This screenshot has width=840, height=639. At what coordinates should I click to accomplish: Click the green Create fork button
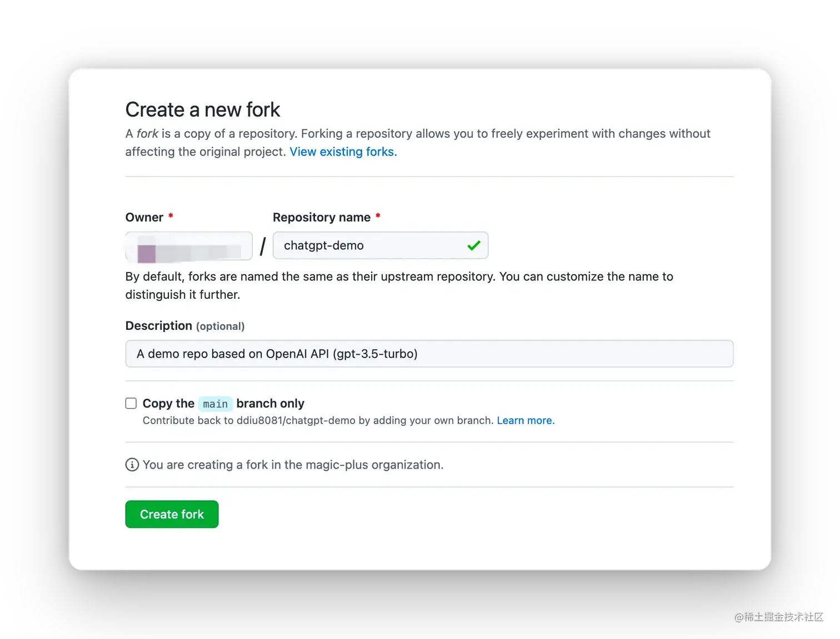tap(172, 514)
